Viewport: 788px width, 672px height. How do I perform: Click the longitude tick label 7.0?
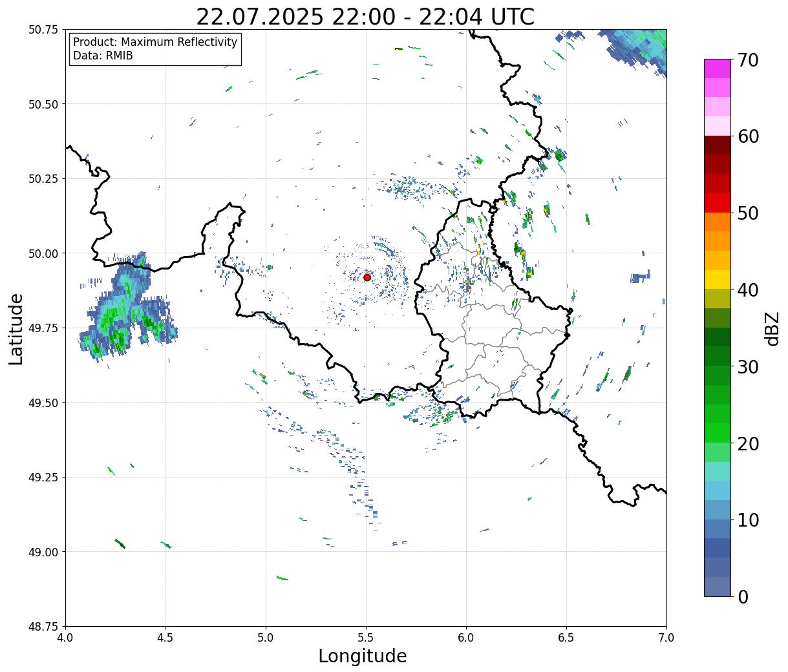(666, 638)
